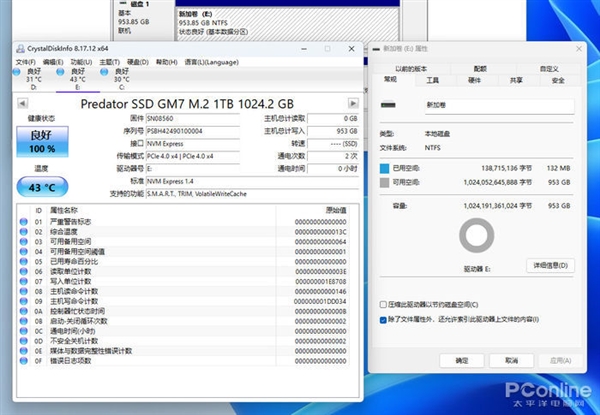
Task: Click the transfer mode field PCIe 4.0 x4
Action: click(x=193, y=156)
